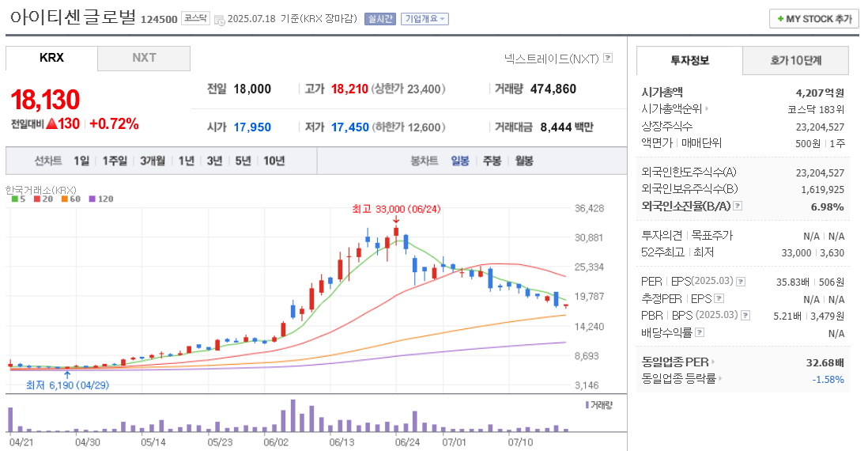Click the 외국인보유주식수(B) value 1,619,925
The height and width of the screenshot is (451, 868).
tap(823, 189)
